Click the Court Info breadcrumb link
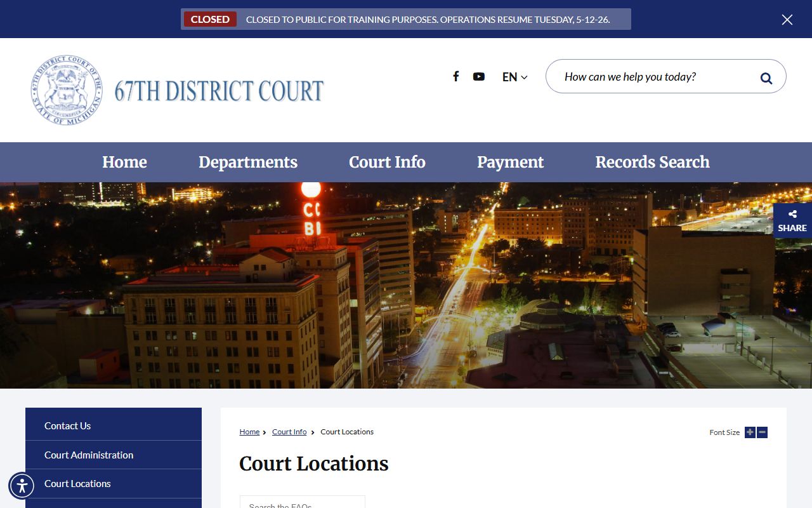This screenshot has width=812, height=508. pos(289,432)
